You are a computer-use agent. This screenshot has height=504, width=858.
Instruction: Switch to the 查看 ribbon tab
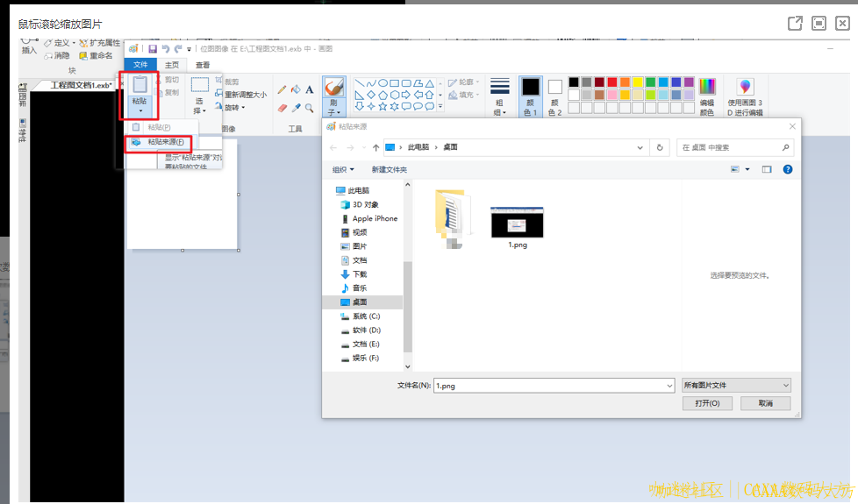(x=203, y=65)
